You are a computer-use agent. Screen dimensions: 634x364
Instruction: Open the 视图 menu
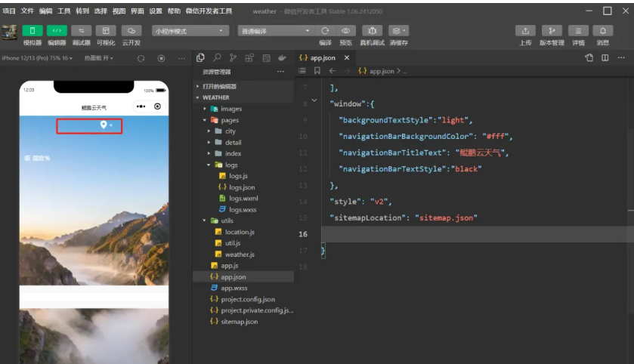click(119, 11)
